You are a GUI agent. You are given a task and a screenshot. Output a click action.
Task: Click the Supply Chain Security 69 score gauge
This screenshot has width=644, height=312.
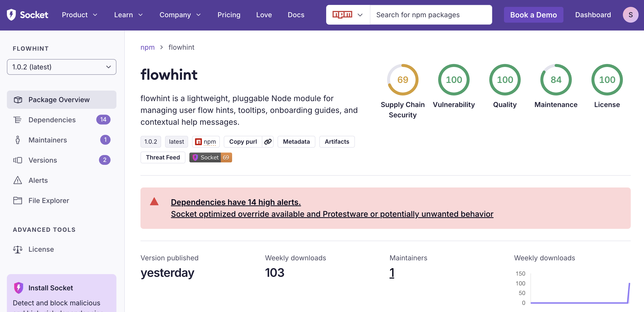pyautogui.click(x=403, y=80)
